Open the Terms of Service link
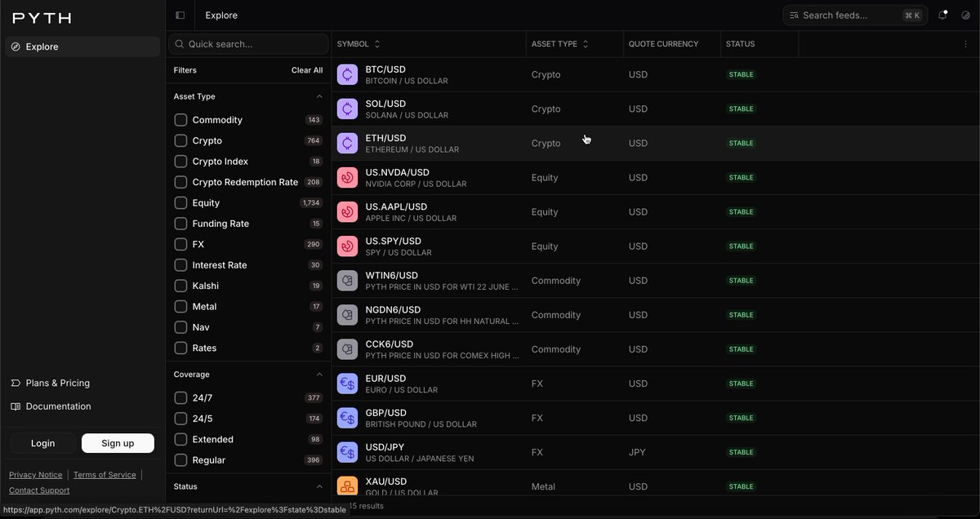Screen dimensions: 980x519 105,475
